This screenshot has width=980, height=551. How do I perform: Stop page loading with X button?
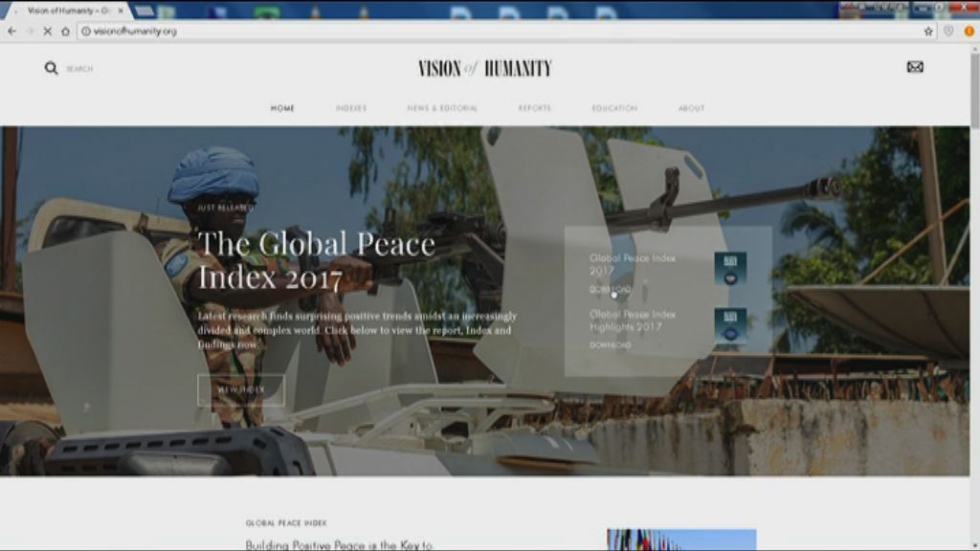click(47, 31)
